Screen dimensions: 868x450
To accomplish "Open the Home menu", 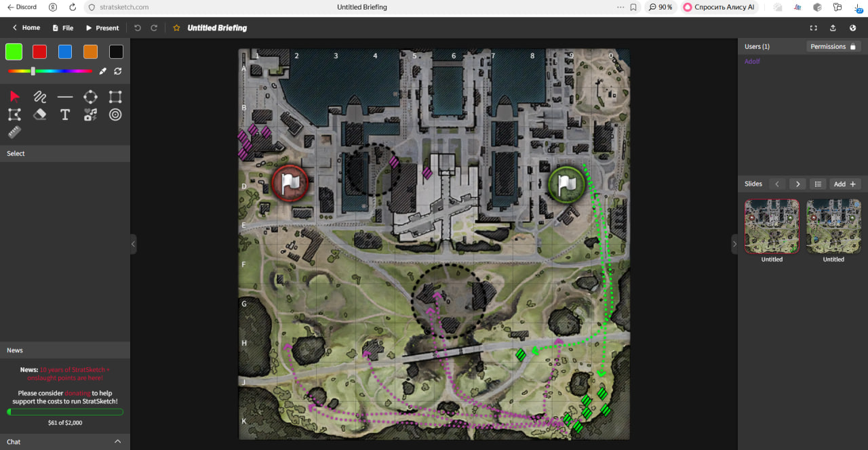I will 26,28.
